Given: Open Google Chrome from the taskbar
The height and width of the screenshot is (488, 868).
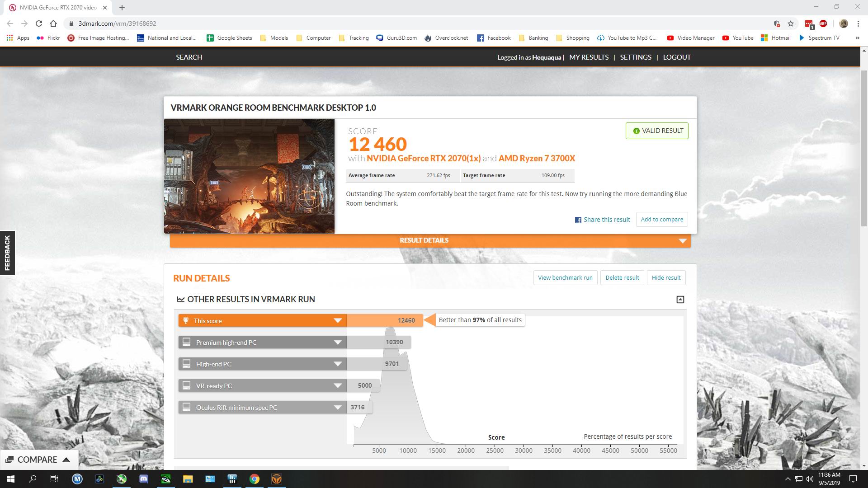Looking at the screenshot, I should click(x=255, y=479).
